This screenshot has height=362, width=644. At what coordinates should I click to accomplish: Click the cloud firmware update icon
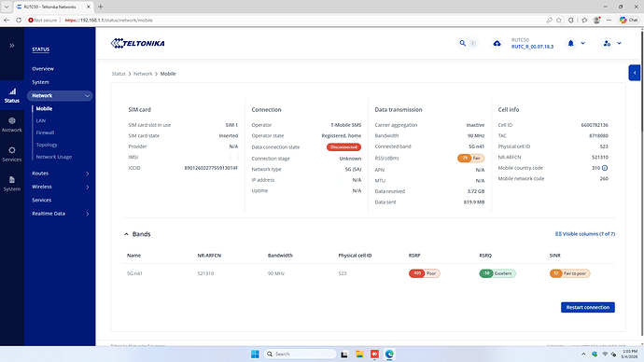pos(497,43)
